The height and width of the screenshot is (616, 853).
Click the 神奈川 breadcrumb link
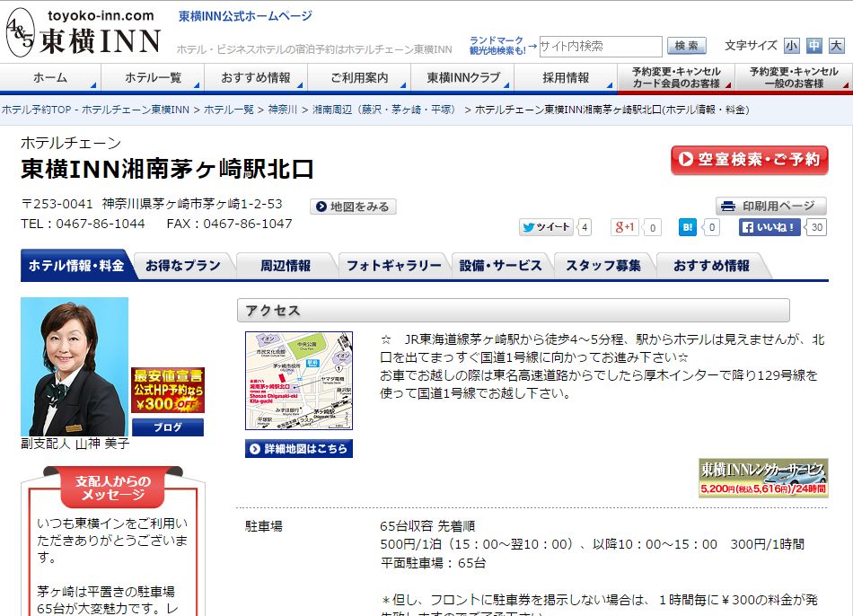click(282, 110)
